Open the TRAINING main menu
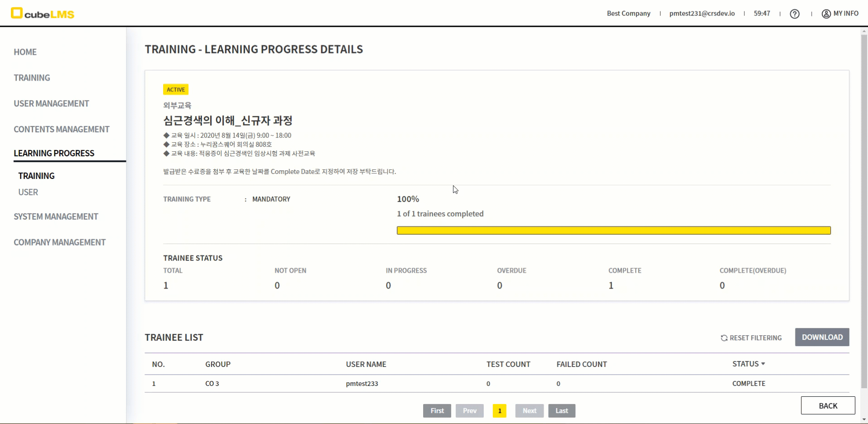This screenshot has width=868, height=424. click(x=32, y=78)
